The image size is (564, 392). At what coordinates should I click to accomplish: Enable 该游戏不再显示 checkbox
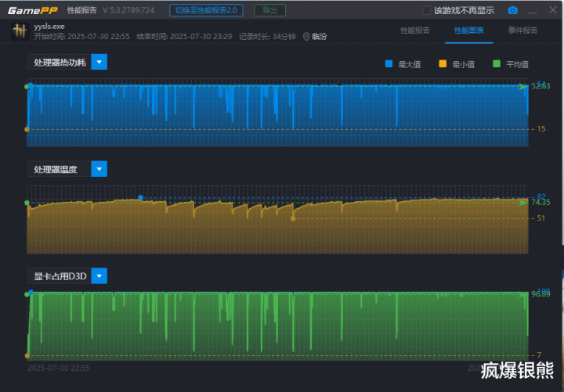pyautogui.click(x=426, y=11)
